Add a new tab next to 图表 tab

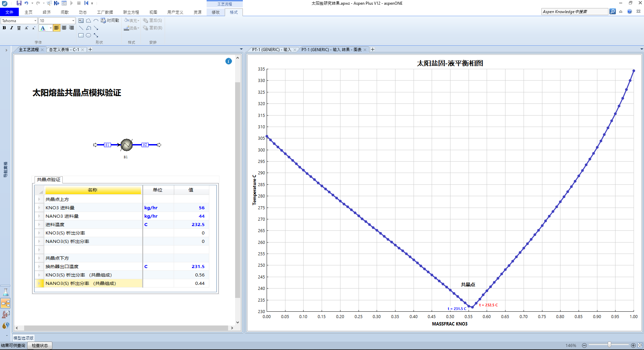click(x=373, y=49)
